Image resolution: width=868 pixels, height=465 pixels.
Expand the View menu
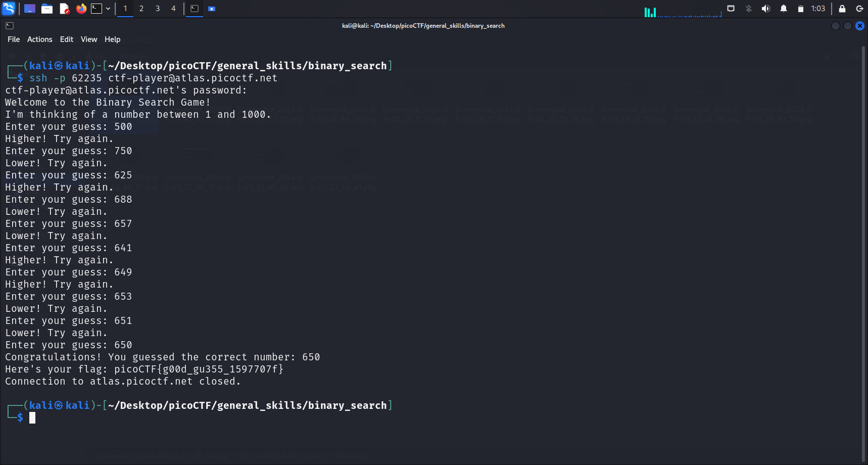pos(89,39)
